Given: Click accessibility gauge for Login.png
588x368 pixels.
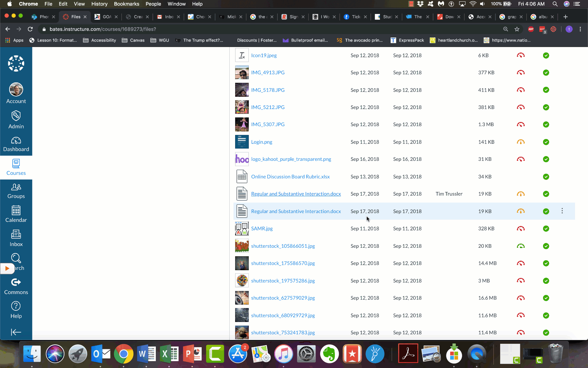Looking at the screenshot, I should [521, 142].
